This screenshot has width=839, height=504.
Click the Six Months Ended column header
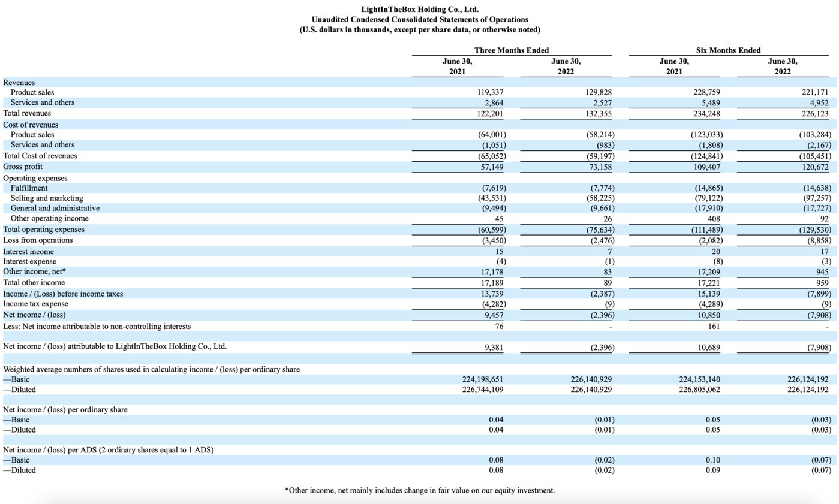[x=728, y=50]
